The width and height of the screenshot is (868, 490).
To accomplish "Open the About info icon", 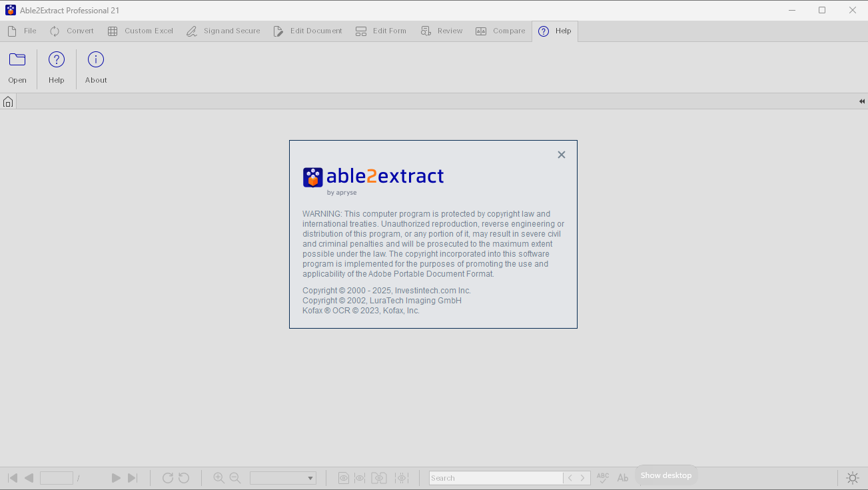I will coord(96,60).
